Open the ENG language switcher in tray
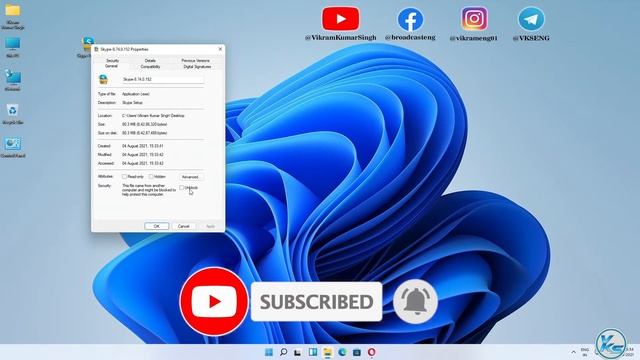Viewport: 640px width, 360px height. tap(585, 352)
